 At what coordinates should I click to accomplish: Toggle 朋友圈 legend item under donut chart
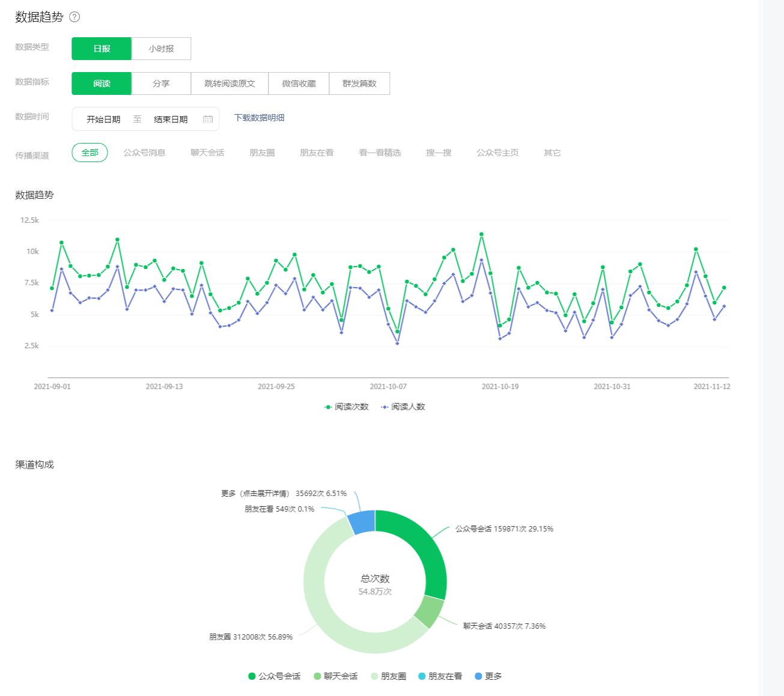[389, 676]
